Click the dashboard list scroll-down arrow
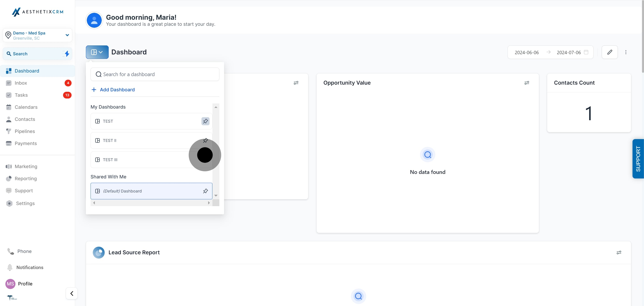Viewport: 644px width, 306px height. pyautogui.click(x=216, y=195)
